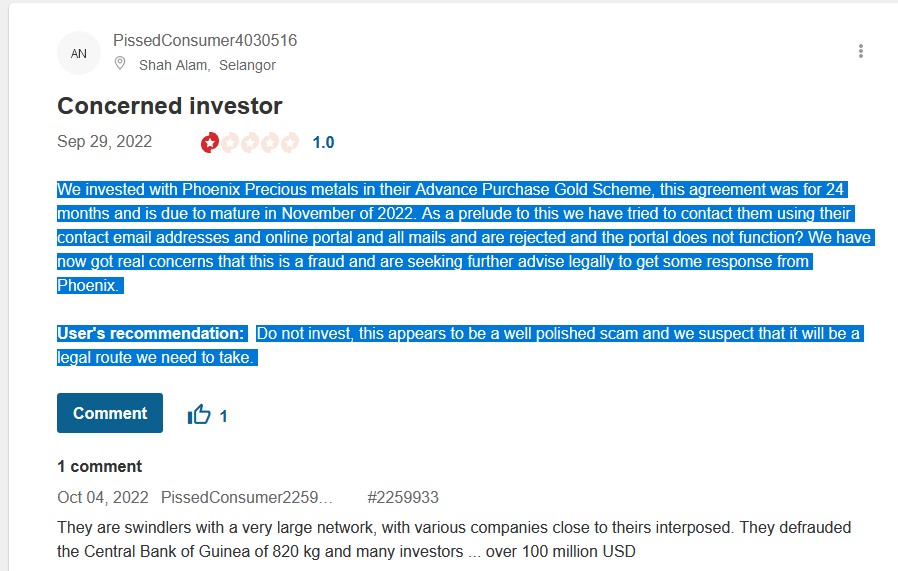Open the three-dot review options menu
This screenshot has height=571, width=898.
860,52
